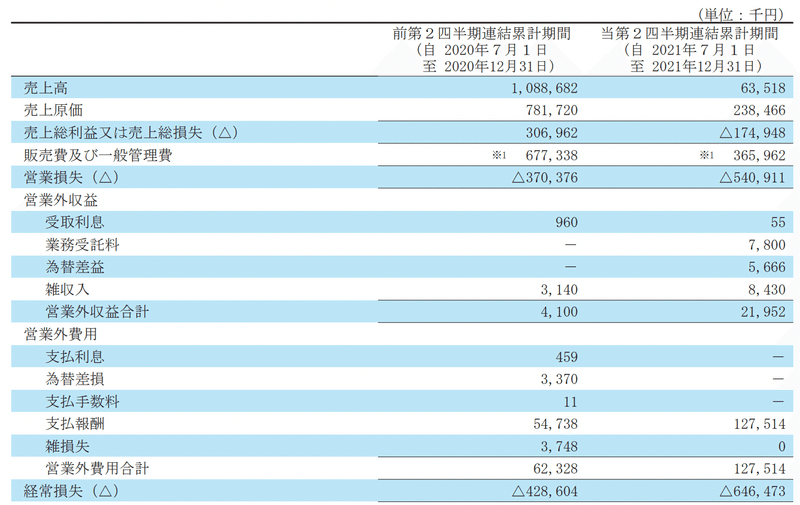
Task: Select the 支払利息 row label
Action: tap(75, 357)
